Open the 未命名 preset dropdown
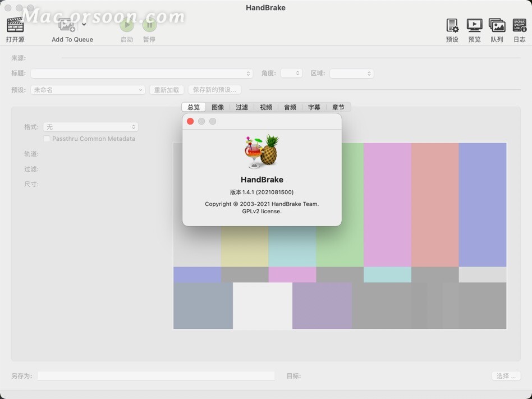This screenshot has height=399, width=532. pos(87,90)
